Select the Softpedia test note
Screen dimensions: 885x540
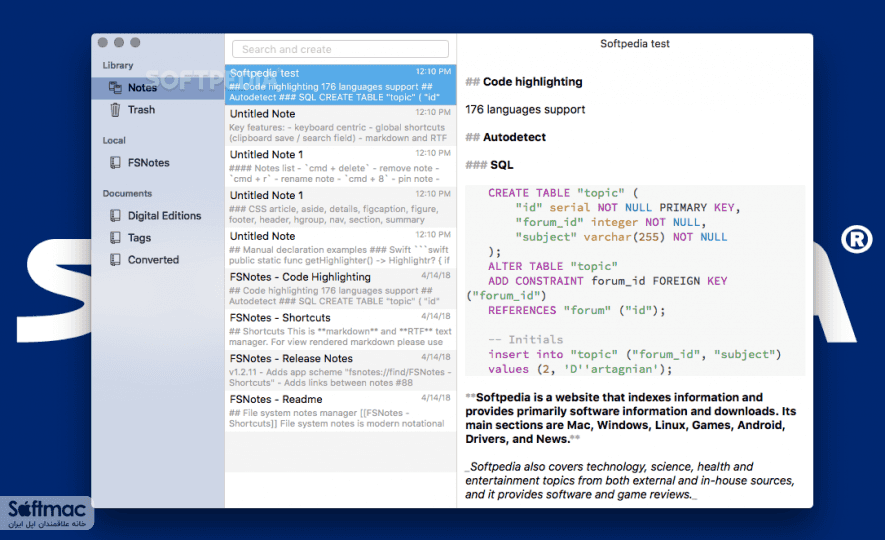[x=340, y=85]
